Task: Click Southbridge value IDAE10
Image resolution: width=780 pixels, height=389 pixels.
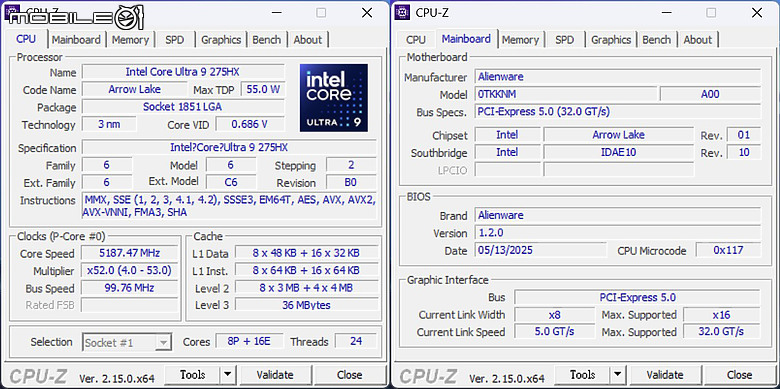Action: [x=618, y=152]
